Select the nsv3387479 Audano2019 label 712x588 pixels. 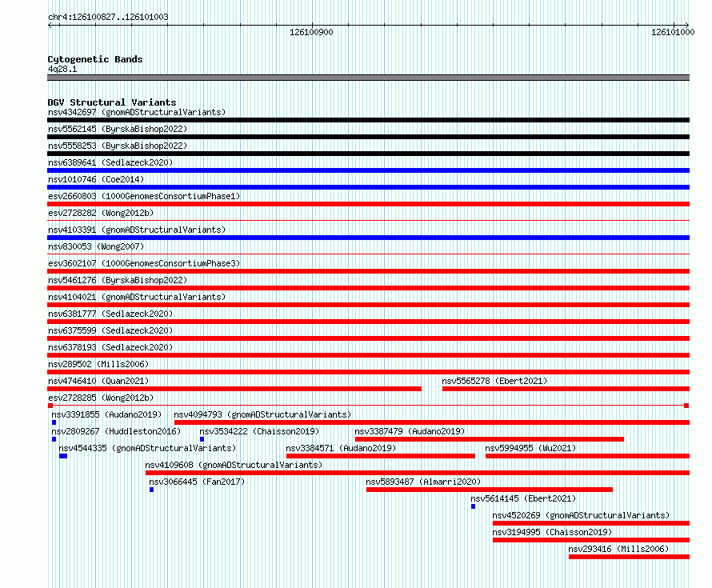410,431
